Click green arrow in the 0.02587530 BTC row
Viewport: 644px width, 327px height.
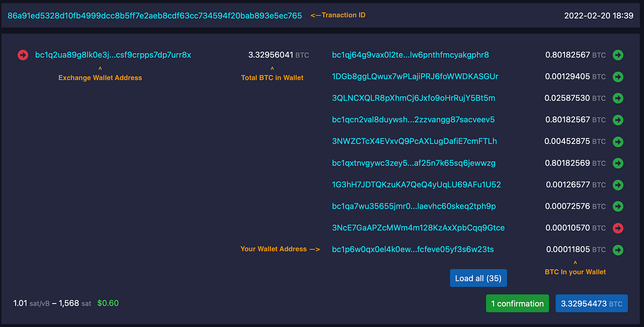[618, 98]
